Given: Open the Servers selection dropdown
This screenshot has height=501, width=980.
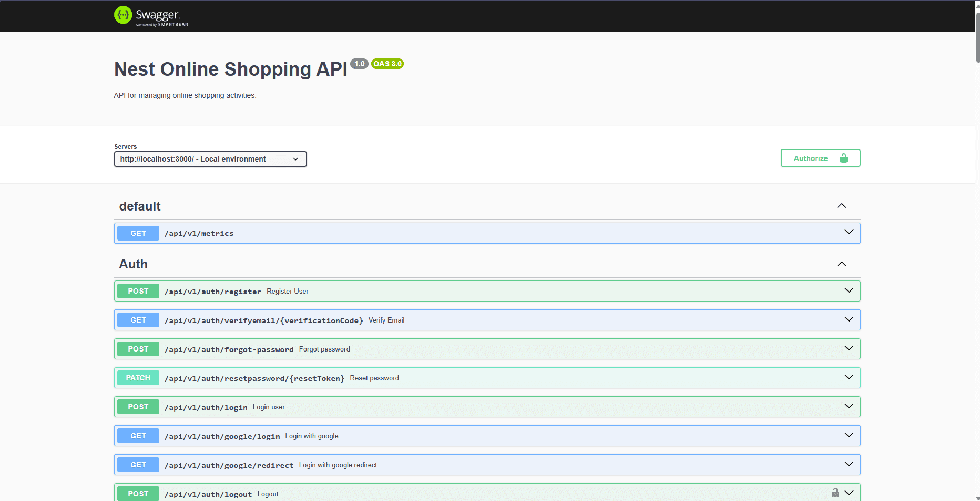Looking at the screenshot, I should [210, 158].
